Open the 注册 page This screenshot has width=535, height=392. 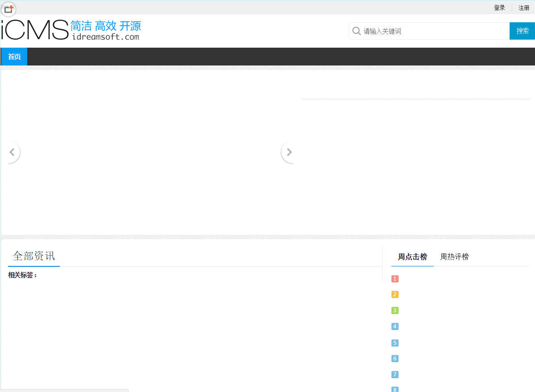[524, 8]
